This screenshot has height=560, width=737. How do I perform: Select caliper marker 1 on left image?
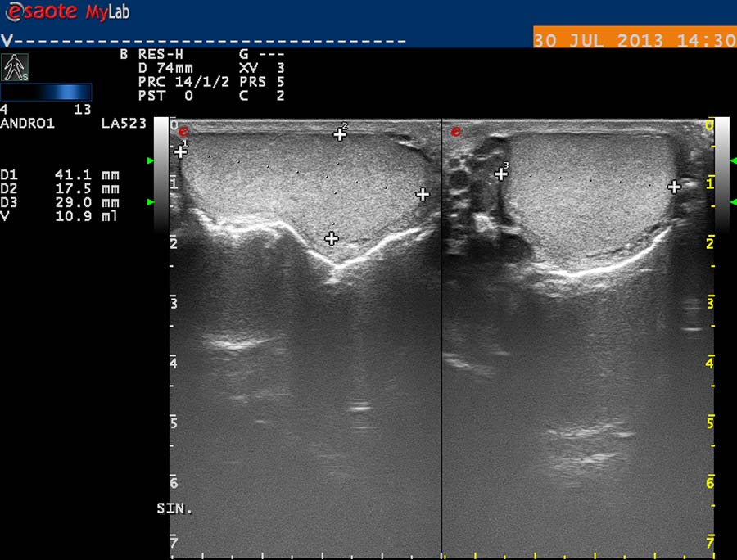pyautogui.click(x=181, y=151)
